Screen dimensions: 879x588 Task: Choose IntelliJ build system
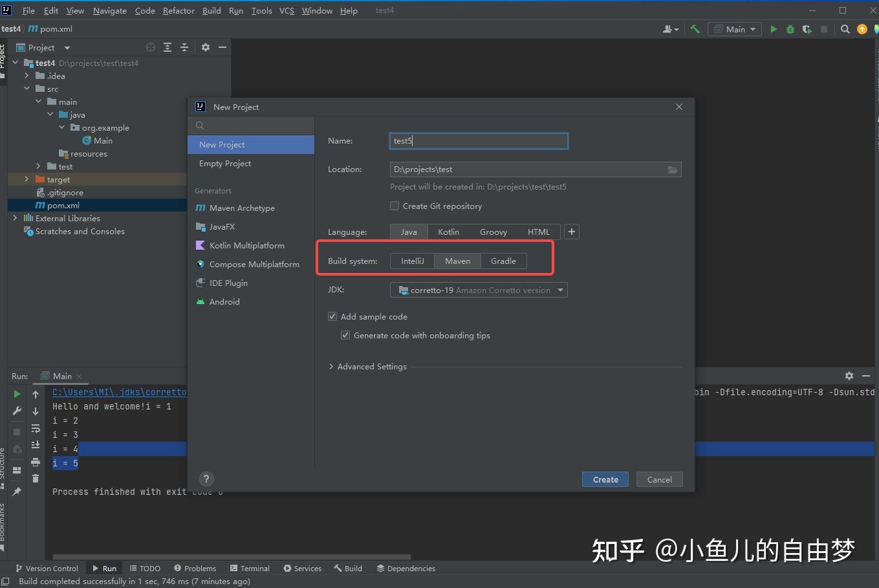click(x=413, y=261)
